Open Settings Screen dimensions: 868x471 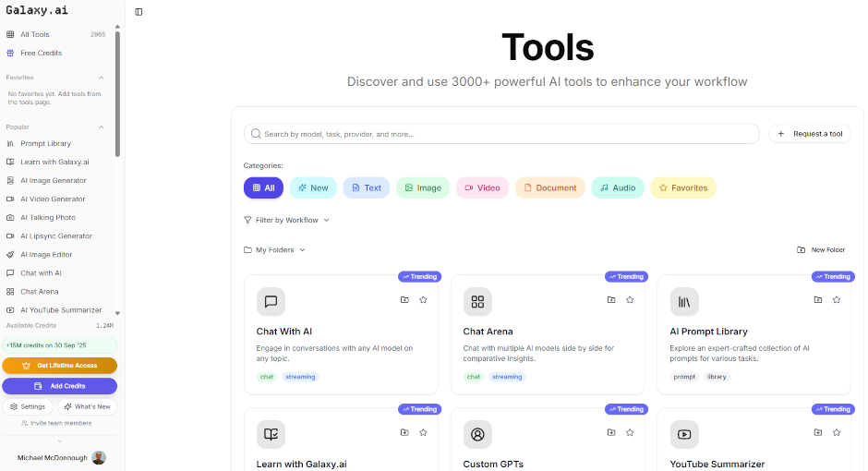click(x=28, y=406)
